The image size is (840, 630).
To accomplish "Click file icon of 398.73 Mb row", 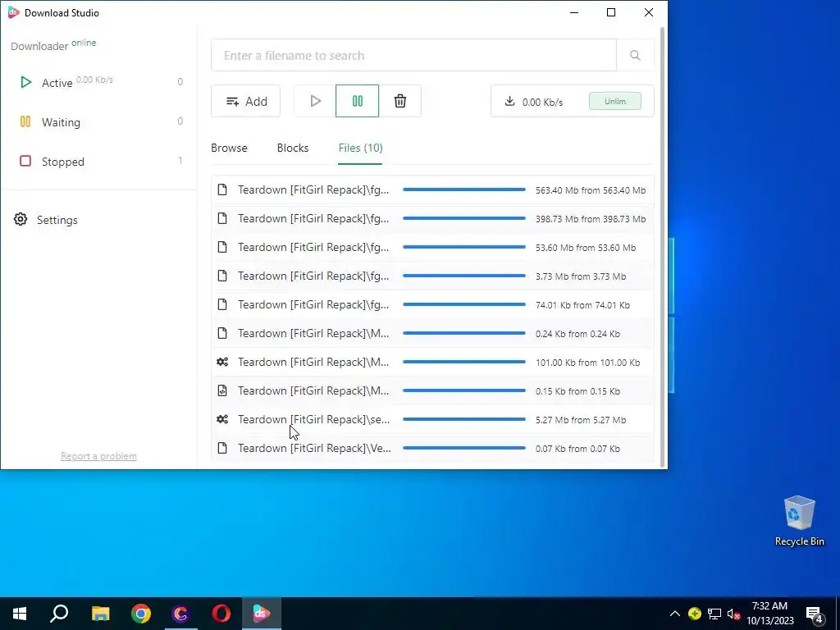I will [222, 218].
